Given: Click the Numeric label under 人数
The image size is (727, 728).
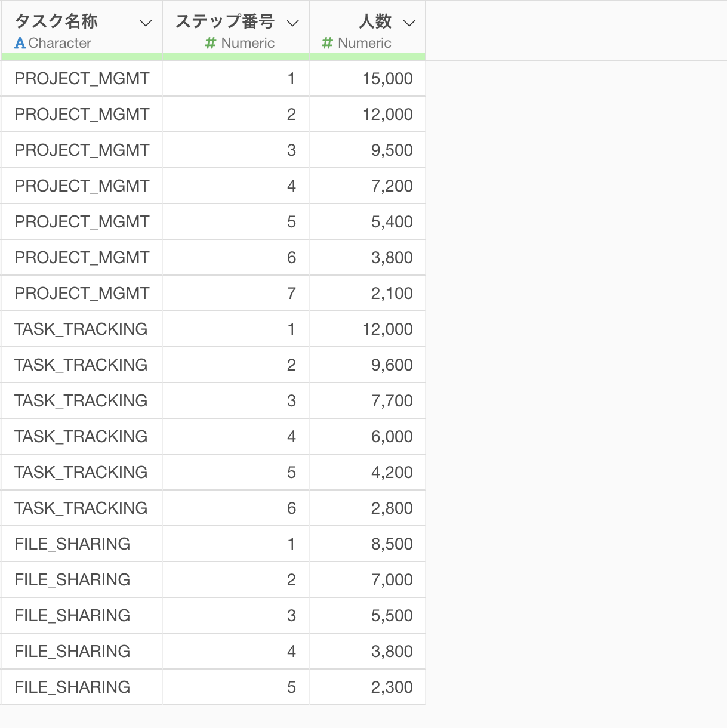Looking at the screenshot, I should pos(365,43).
